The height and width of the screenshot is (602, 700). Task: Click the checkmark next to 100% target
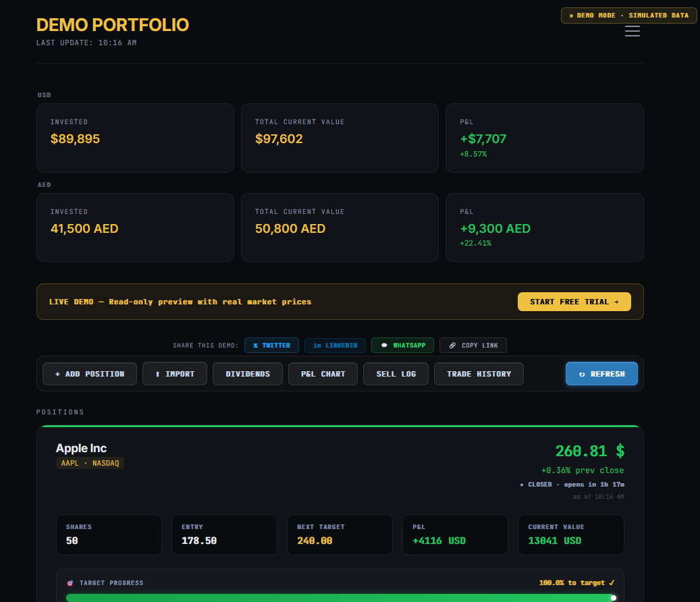coord(611,582)
